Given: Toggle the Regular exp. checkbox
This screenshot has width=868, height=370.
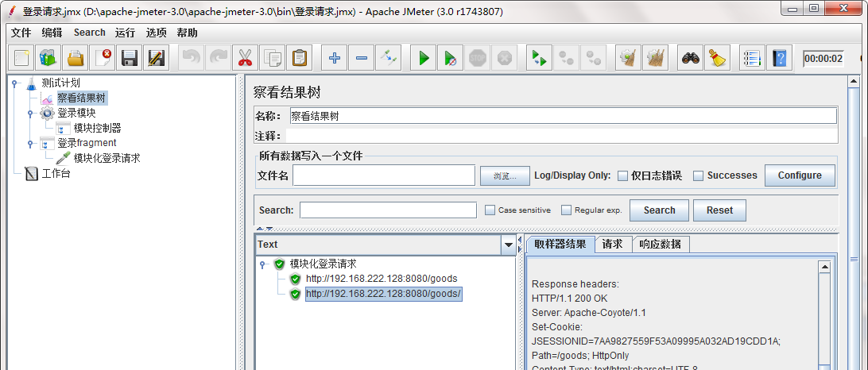Looking at the screenshot, I should click(x=566, y=210).
